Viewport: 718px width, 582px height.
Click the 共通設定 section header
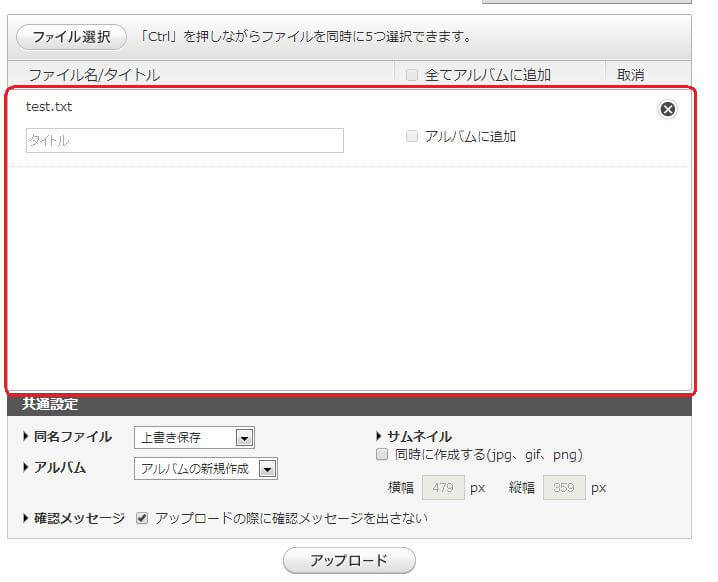[x=50, y=405]
